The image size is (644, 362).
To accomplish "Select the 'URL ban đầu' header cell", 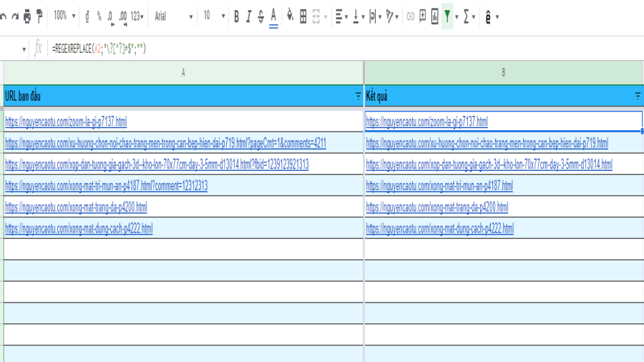I will pos(183,96).
